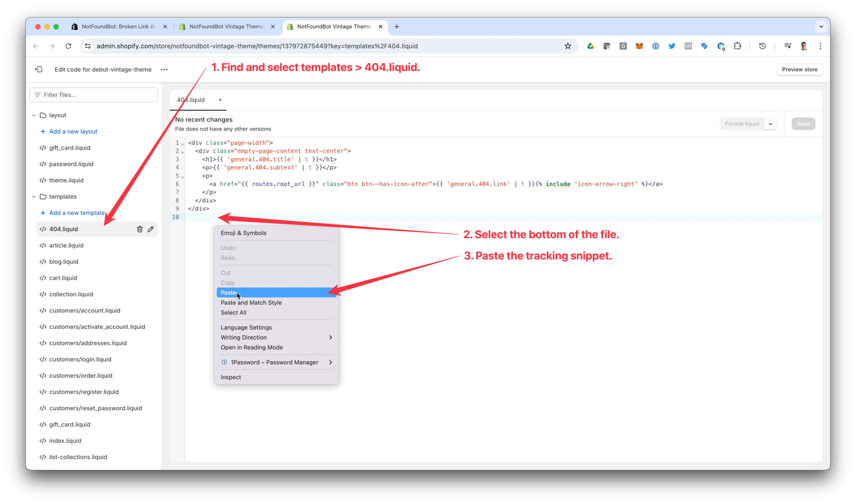Toggle the bookmark star for this page
Image resolution: width=856 pixels, height=504 pixels.
pyautogui.click(x=568, y=46)
